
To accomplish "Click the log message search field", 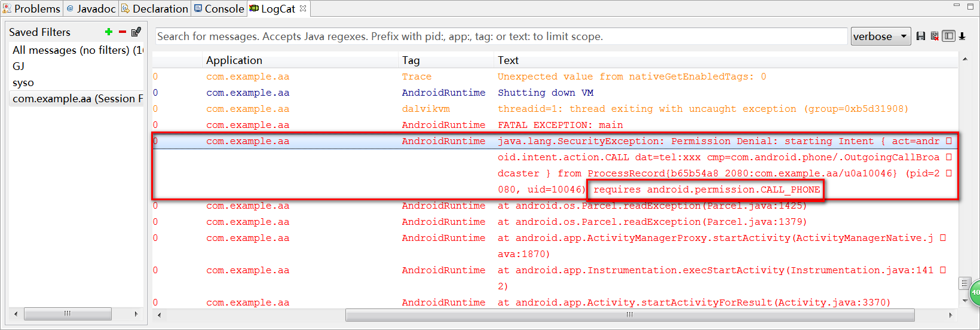I will pyautogui.click(x=501, y=36).
